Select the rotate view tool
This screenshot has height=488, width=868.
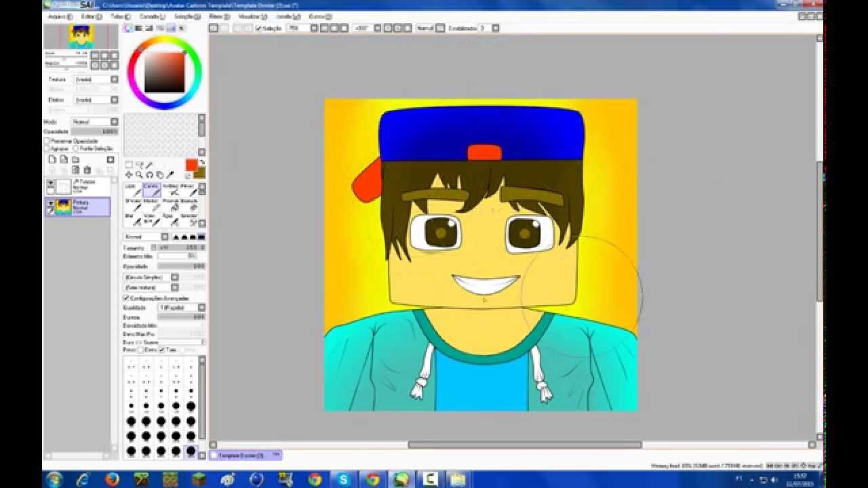(149, 175)
